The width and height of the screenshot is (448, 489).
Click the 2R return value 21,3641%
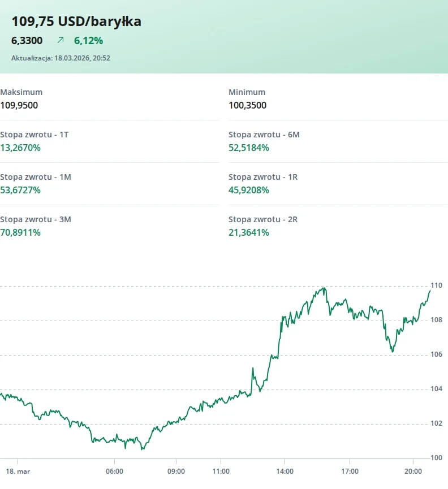tap(249, 232)
